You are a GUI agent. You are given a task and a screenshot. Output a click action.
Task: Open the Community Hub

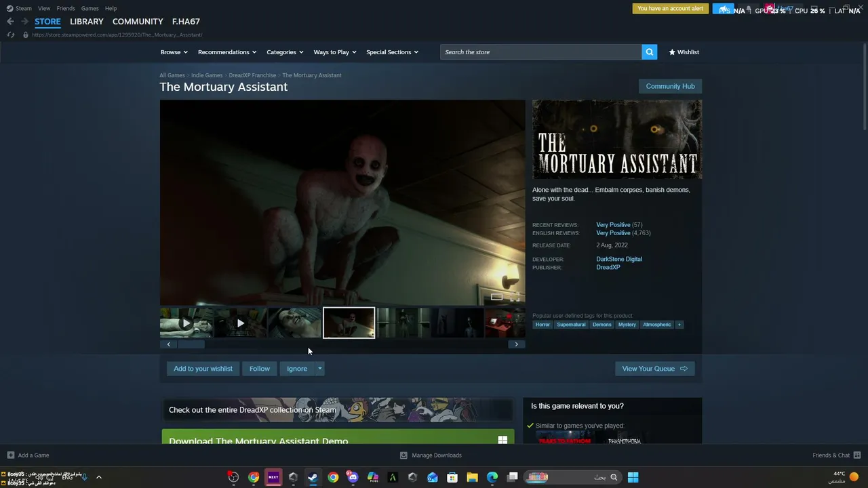tap(670, 86)
